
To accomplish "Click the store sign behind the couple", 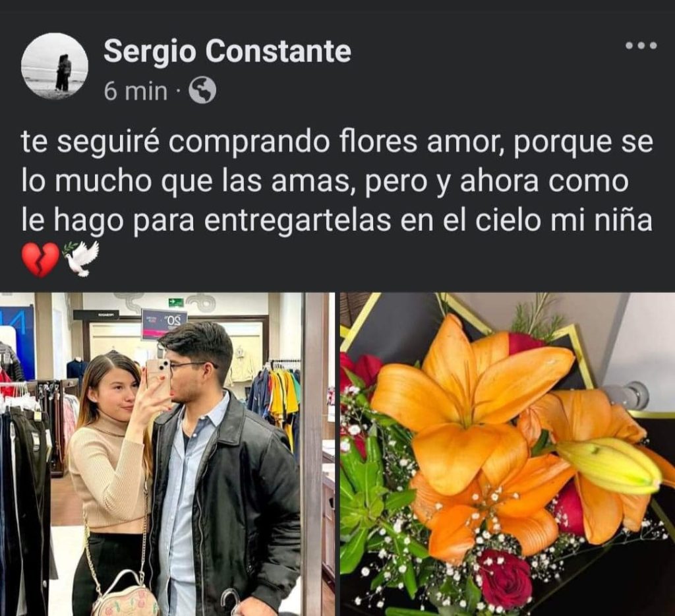I will [x=164, y=323].
